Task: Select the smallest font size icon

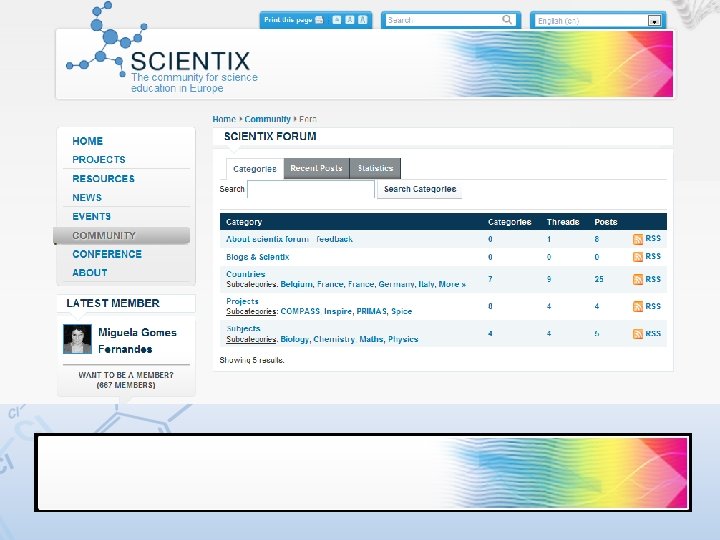Action: point(337,20)
